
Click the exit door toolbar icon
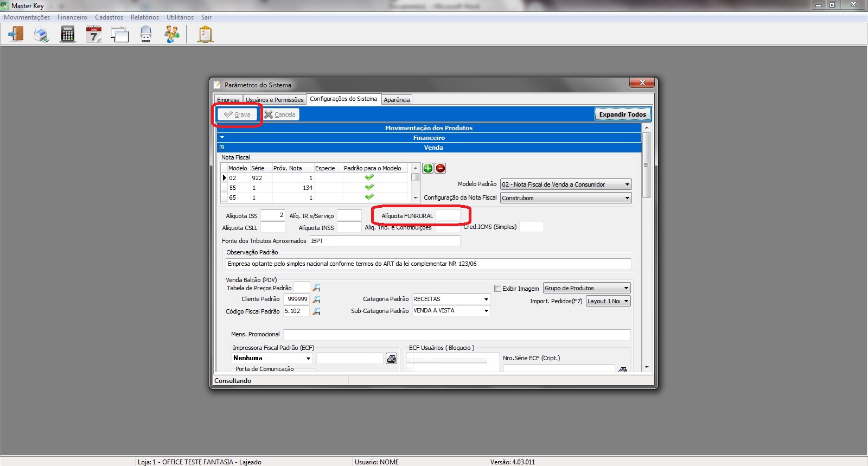point(16,34)
